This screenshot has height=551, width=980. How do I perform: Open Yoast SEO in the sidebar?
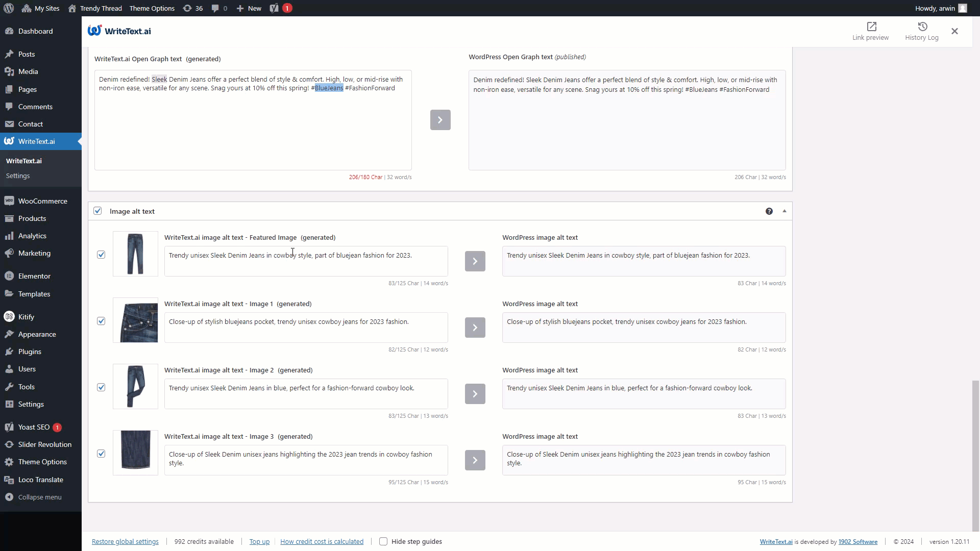pyautogui.click(x=36, y=427)
